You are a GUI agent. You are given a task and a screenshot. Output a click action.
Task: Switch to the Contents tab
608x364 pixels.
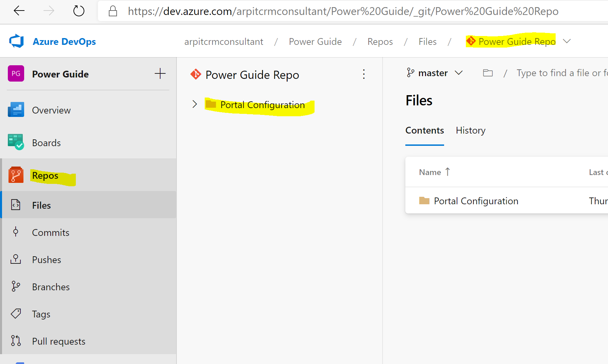pos(425,131)
